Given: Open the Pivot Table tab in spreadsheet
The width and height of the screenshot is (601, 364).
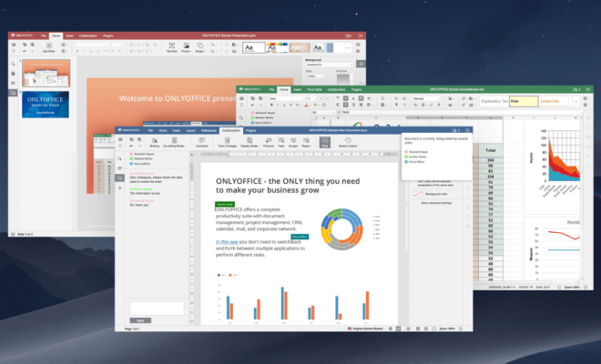Looking at the screenshot, I should [314, 90].
